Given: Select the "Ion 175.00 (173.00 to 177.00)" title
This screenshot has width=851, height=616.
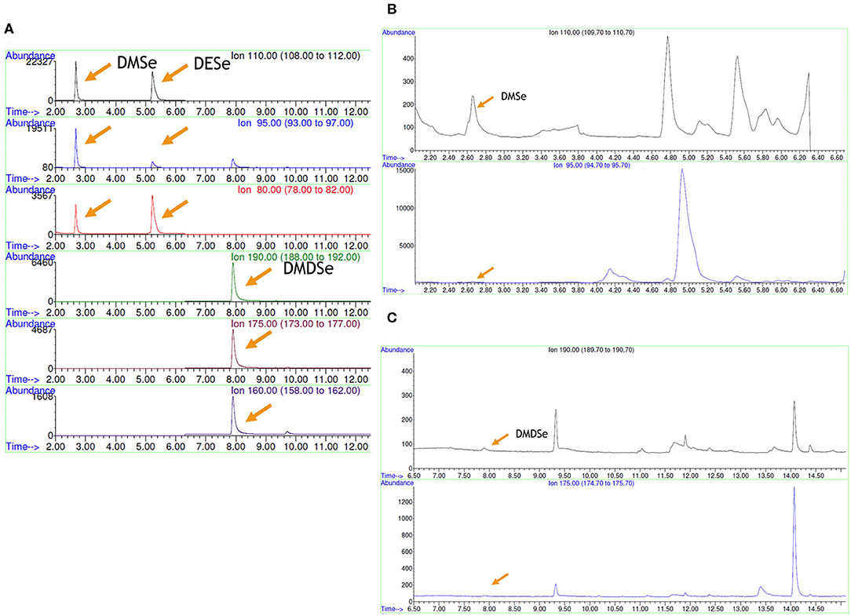Looking at the screenshot, I should coord(295,324).
